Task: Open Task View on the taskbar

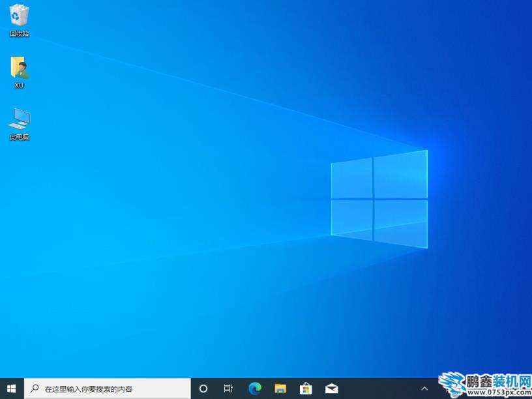Action: [x=229, y=389]
